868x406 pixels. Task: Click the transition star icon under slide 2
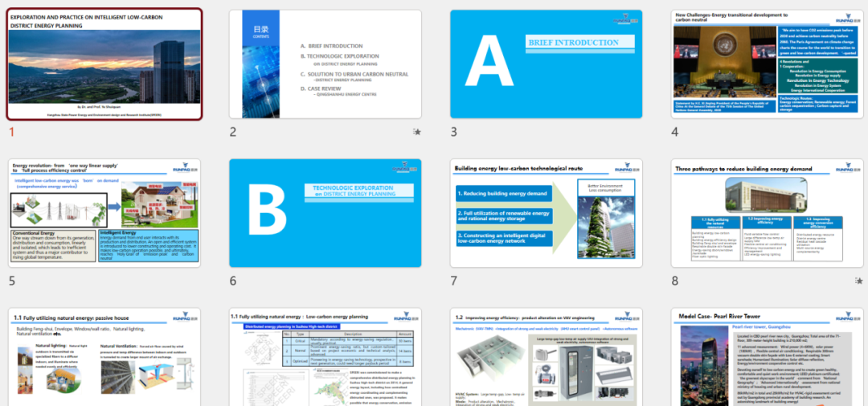416,131
